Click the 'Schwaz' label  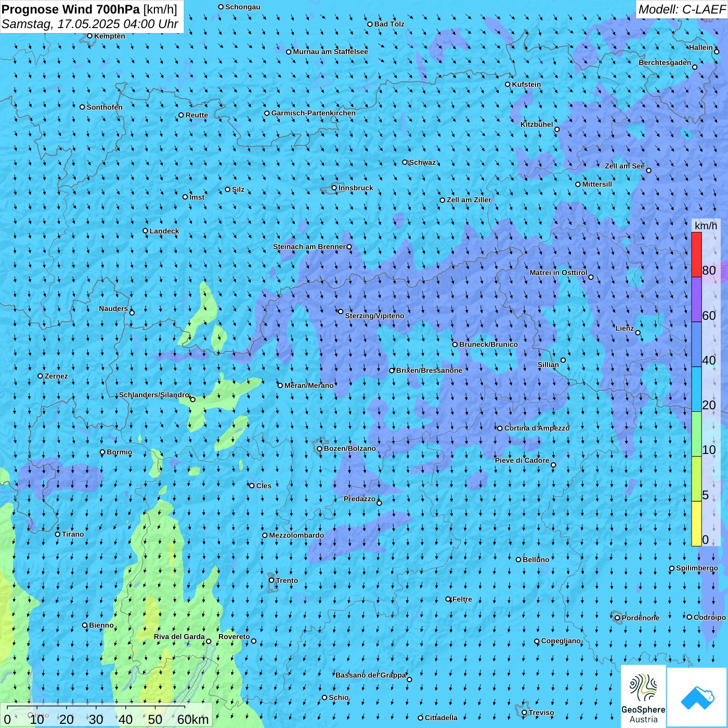coord(422,162)
